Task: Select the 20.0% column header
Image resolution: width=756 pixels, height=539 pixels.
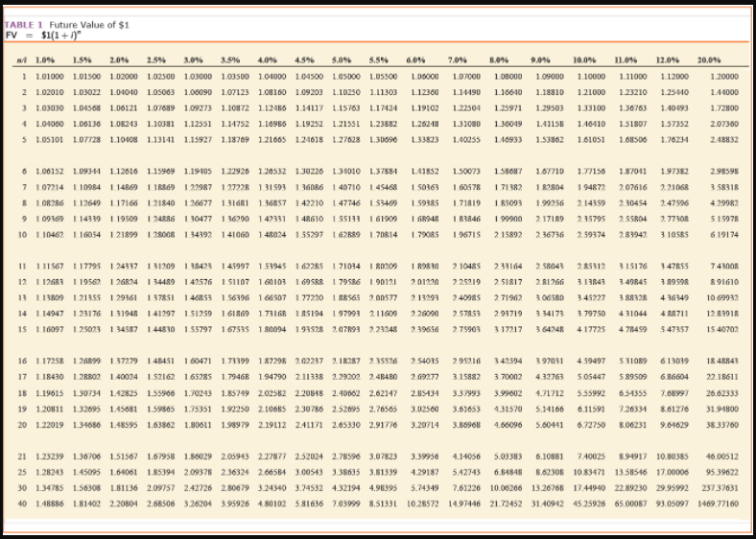Action: pyautogui.click(x=709, y=60)
